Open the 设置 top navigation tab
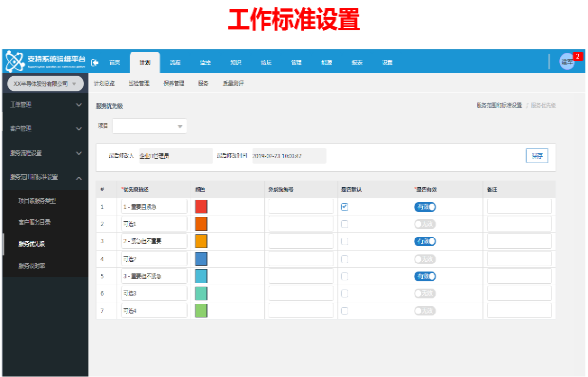Image resolution: width=588 pixels, height=377 pixels. [x=387, y=62]
